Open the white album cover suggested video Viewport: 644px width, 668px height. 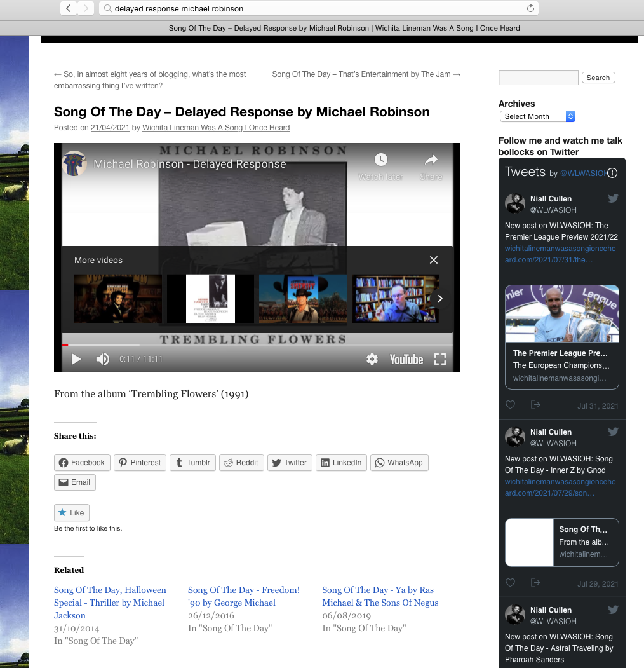coord(210,299)
